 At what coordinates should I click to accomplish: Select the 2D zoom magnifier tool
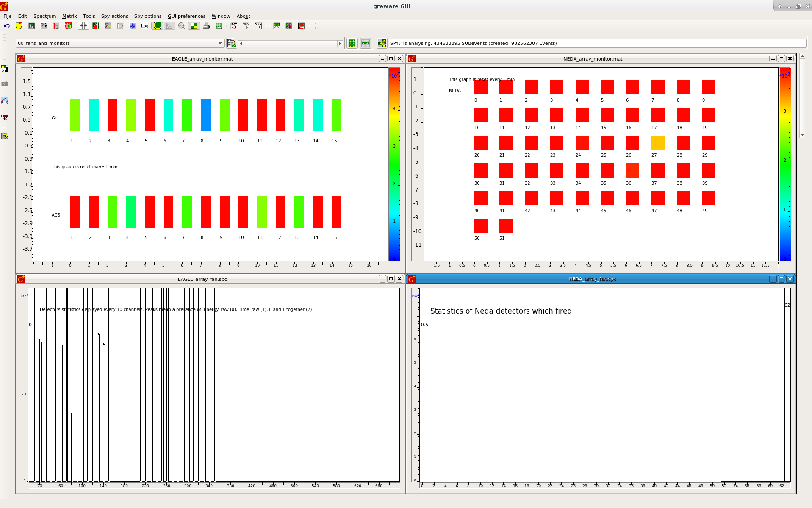click(x=181, y=26)
